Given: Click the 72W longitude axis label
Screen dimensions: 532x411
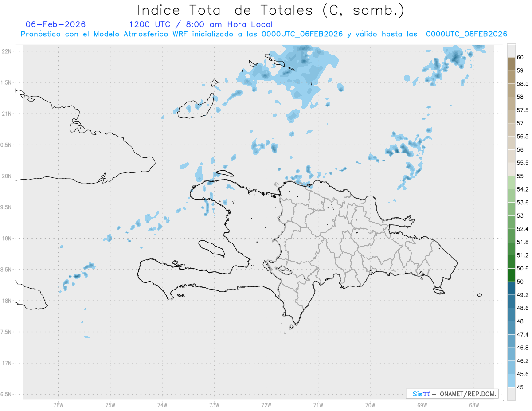Looking at the screenshot, I should click(x=266, y=405).
